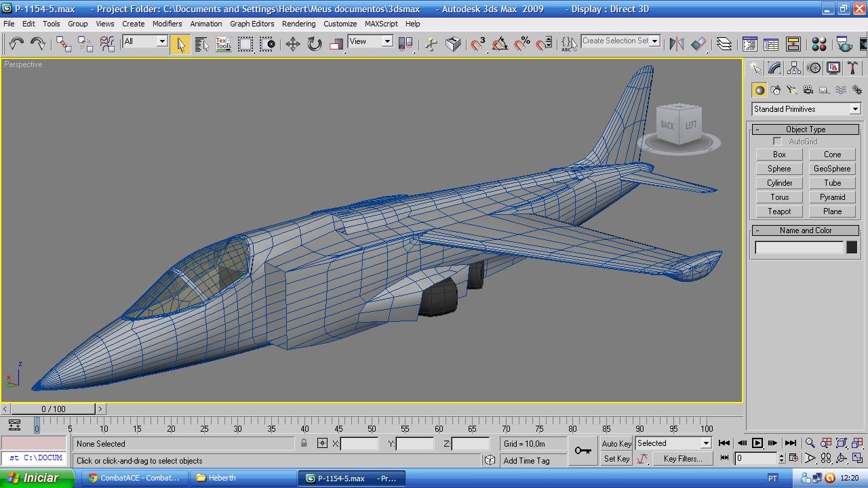The image size is (868, 488).
Task: Open the Material Editor spheres icon
Action: 818,44
